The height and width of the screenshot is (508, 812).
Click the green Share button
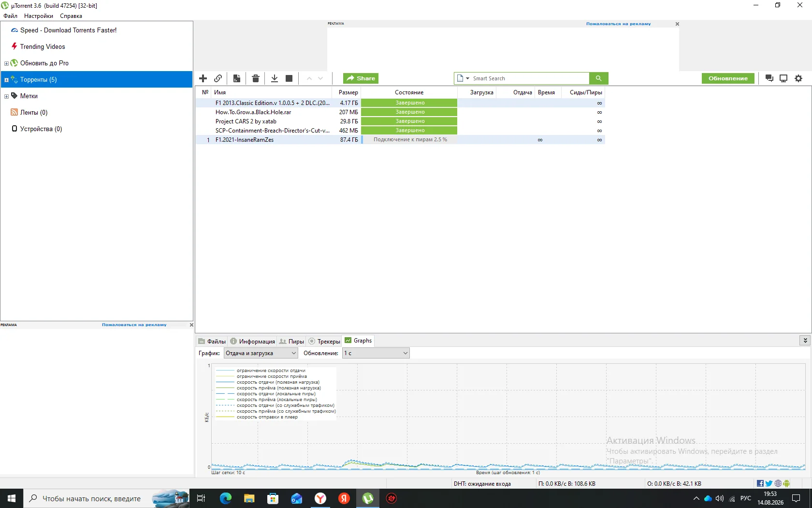click(x=361, y=78)
